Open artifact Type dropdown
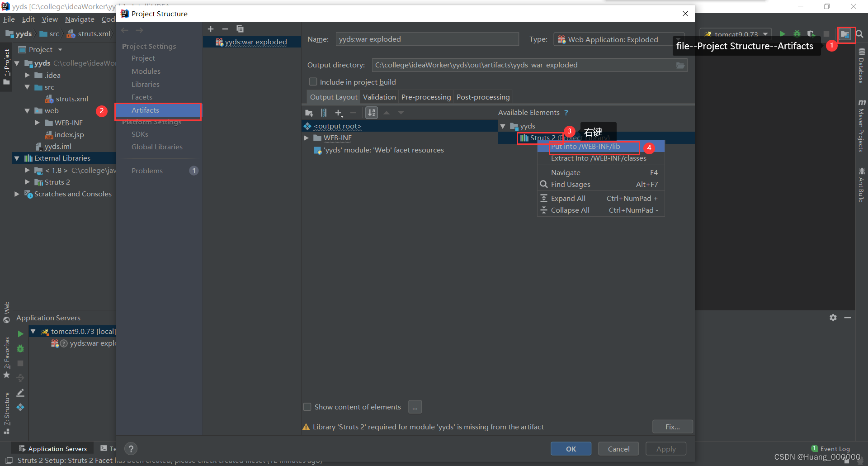Viewport: 868px width, 466px height. [619, 39]
